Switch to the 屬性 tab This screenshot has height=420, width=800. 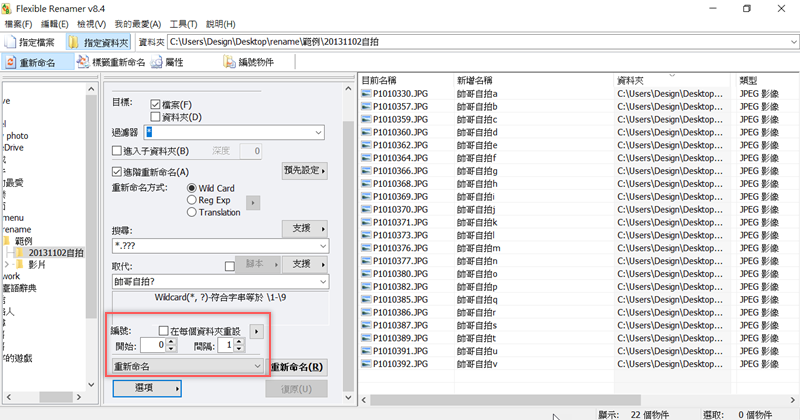tap(167, 62)
